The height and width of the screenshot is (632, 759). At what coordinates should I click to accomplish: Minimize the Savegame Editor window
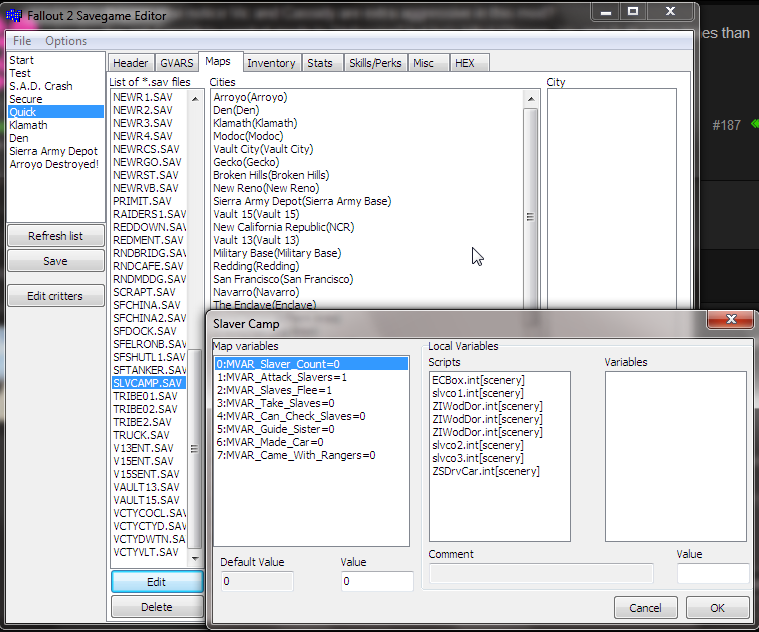606,11
